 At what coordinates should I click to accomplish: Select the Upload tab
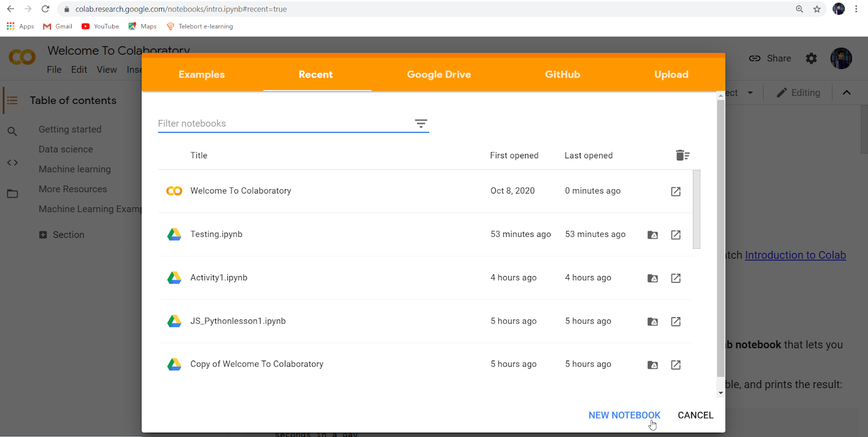click(x=671, y=75)
